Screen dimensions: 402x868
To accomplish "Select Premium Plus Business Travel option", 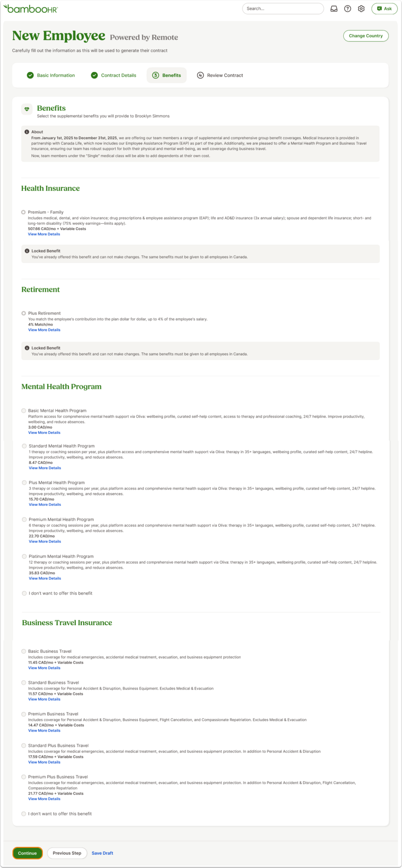I will click(x=24, y=777).
